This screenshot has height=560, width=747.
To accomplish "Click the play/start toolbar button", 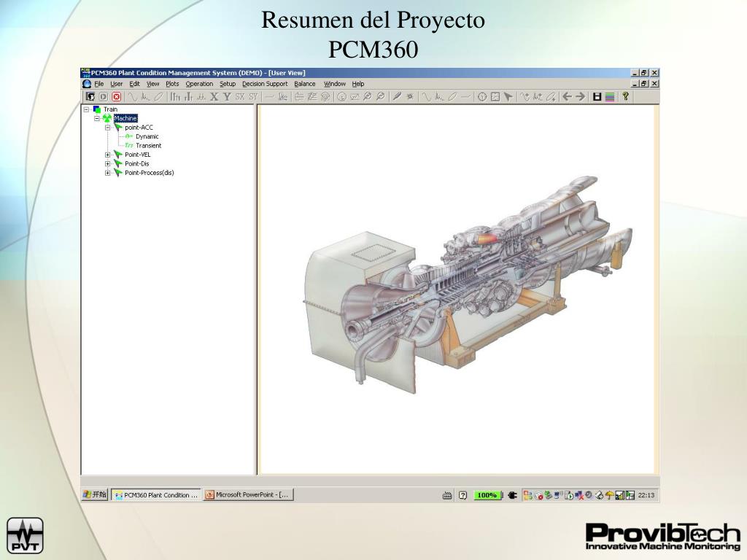I will tap(104, 97).
